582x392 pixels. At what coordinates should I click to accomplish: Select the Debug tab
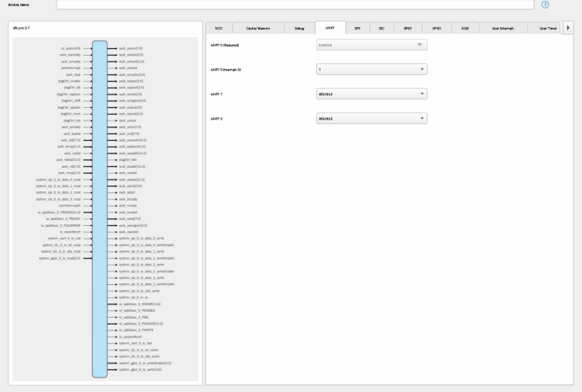click(x=299, y=28)
